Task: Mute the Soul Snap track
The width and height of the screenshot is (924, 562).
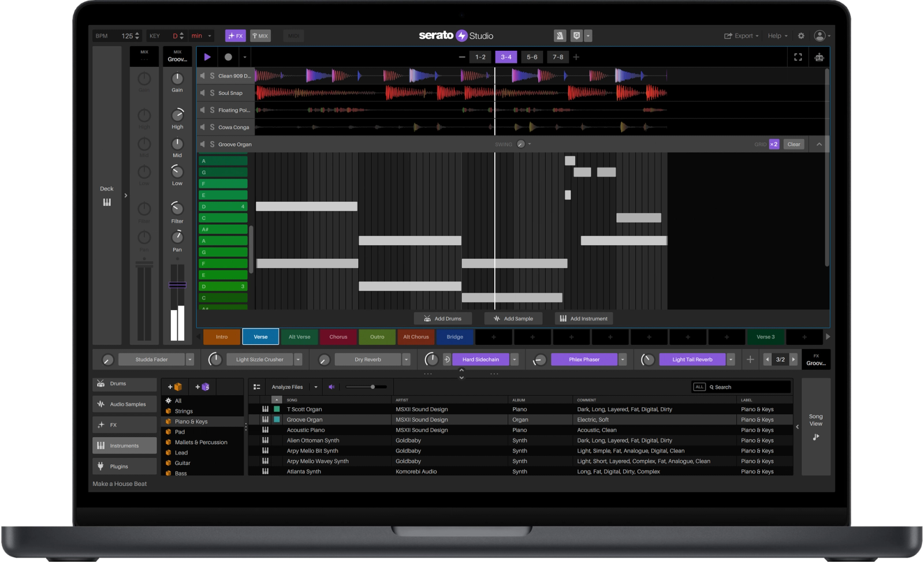Action: click(203, 92)
